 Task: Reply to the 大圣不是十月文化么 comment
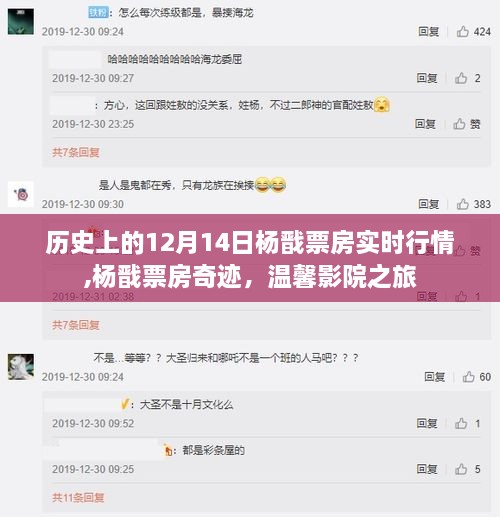(427, 423)
